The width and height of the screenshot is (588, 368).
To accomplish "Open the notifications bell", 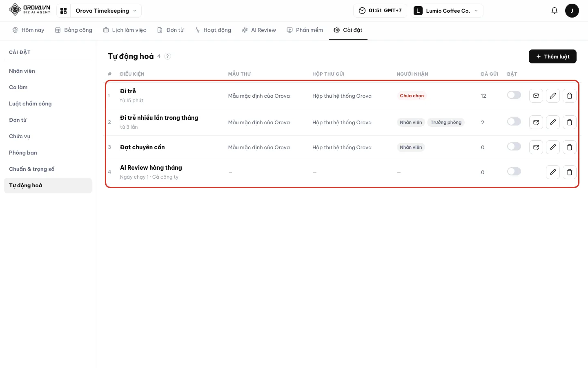I will pyautogui.click(x=554, y=11).
